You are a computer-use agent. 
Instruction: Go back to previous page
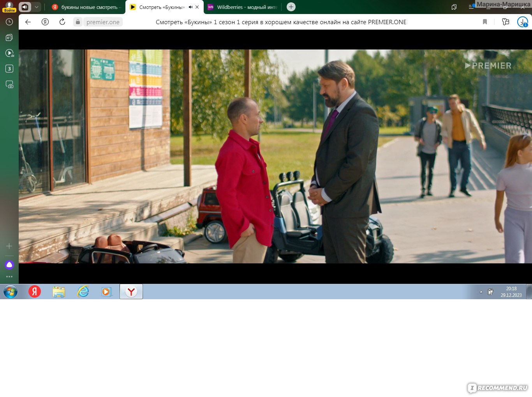pos(28,22)
